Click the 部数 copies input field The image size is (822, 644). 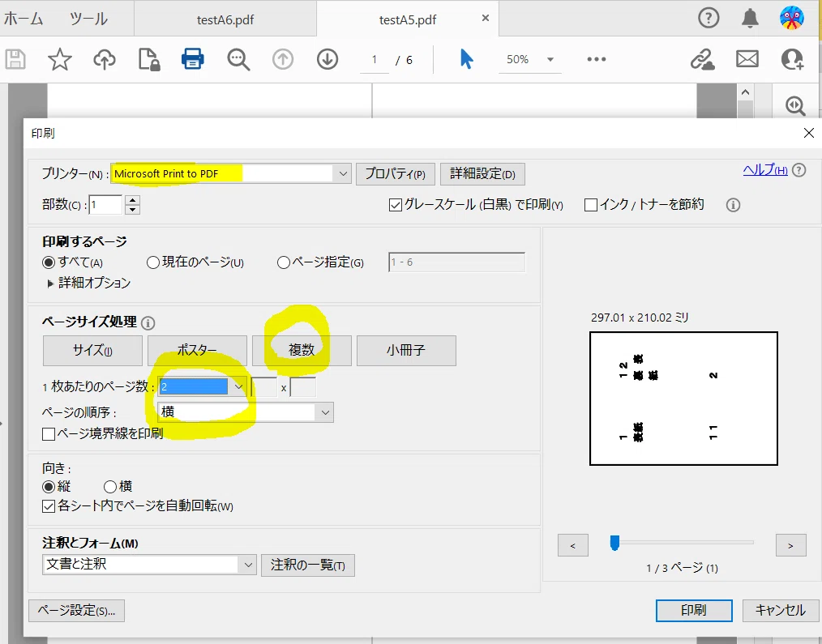(106, 205)
